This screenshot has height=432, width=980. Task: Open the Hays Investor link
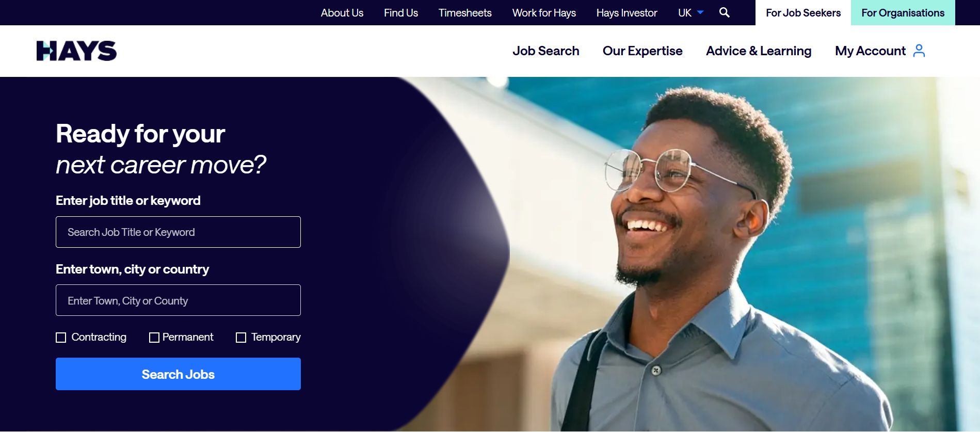pyautogui.click(x=626, y=13)
